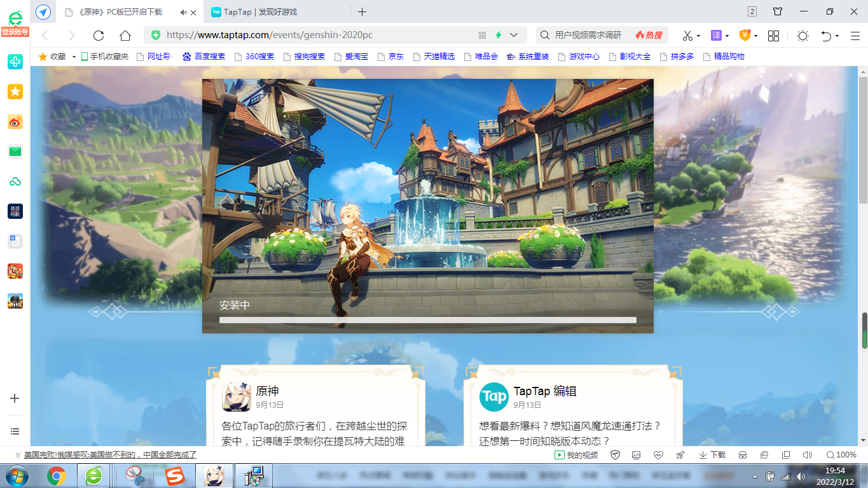868x488 pixels.
Task: Open the 下载 downloads manager
Action: point(712,455)
